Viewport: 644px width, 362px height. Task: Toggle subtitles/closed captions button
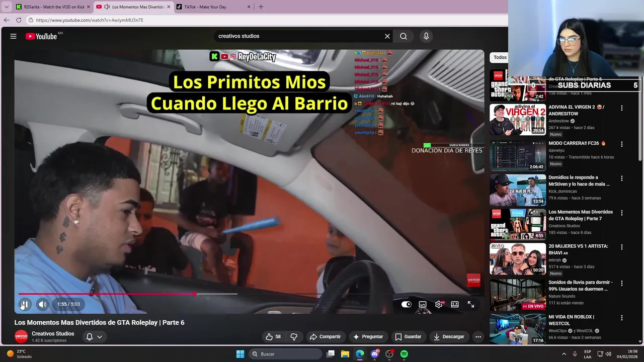(x=423, y=304)
